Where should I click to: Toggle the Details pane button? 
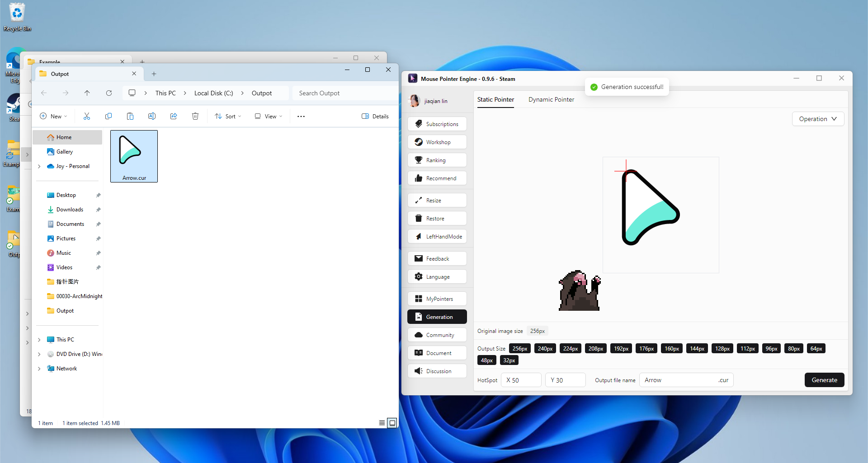(375, 117)
